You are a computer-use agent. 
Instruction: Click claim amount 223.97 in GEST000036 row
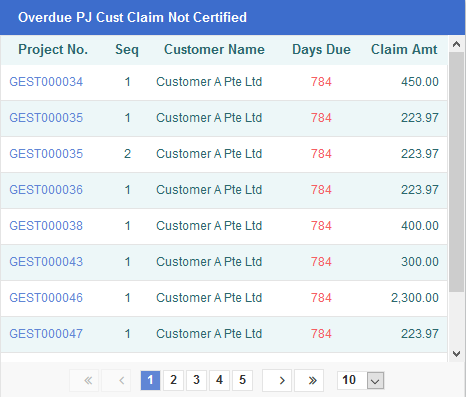tap(420, 190)
